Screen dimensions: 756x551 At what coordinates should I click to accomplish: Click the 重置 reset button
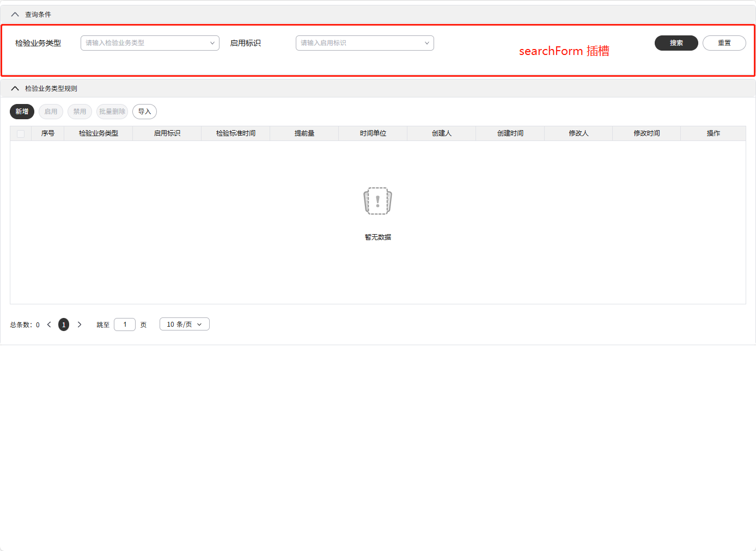[x=724, y=43]
